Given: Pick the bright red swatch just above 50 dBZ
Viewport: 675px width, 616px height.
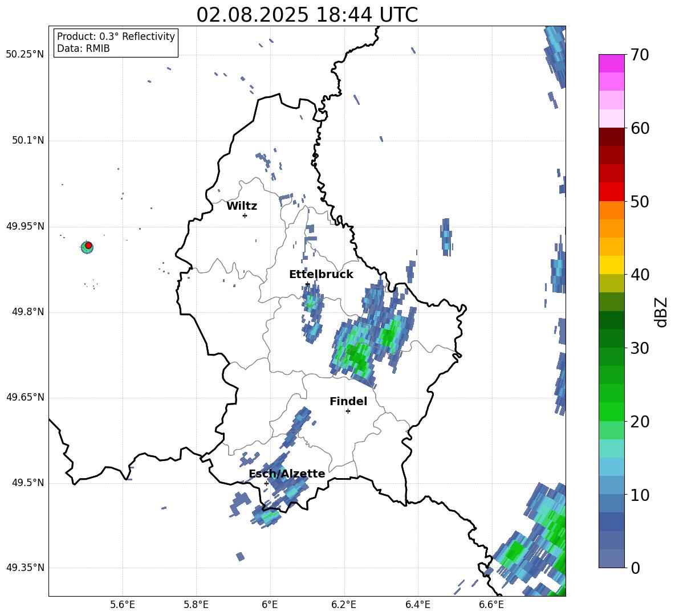Looking at the screenshot, I should [x=611, y=192].
